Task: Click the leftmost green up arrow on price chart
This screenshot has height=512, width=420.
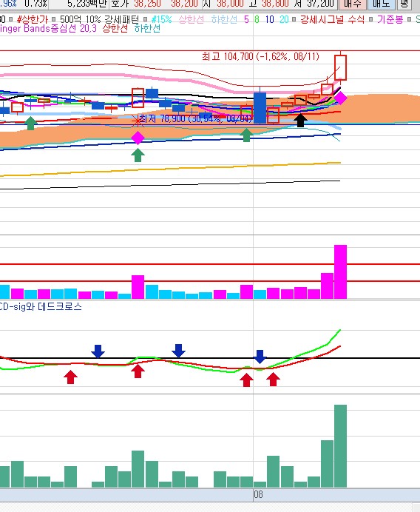Action: point(30,123)
